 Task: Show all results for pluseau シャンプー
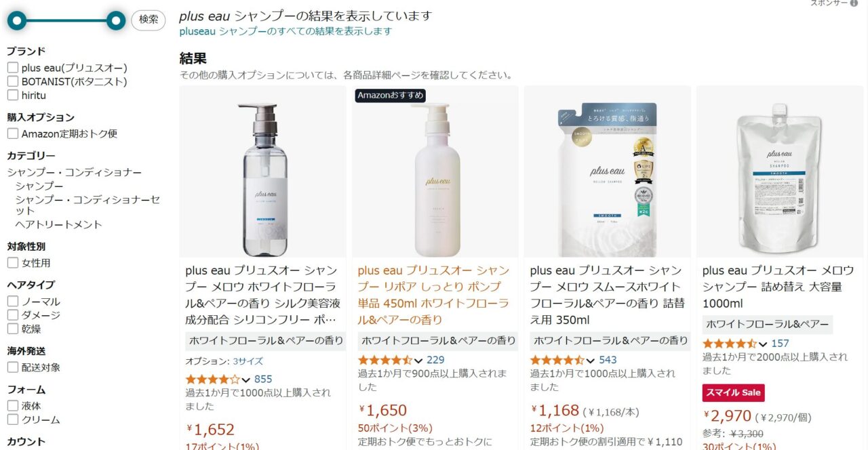point(285,31)
